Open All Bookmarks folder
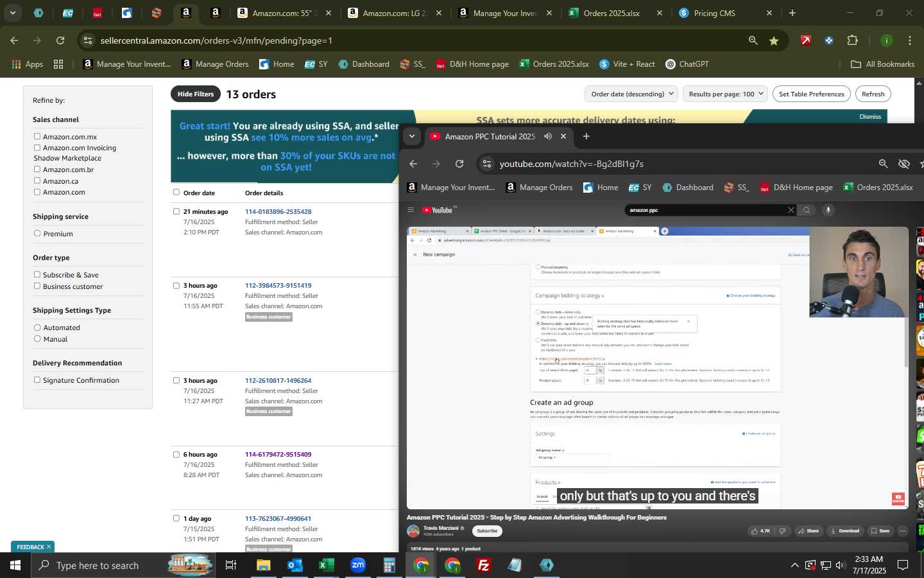 pyautogui.click(x=882, y=64)
